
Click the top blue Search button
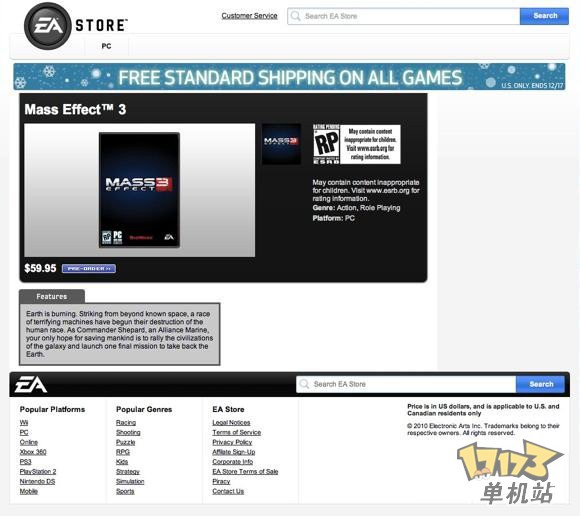[544, 16]
